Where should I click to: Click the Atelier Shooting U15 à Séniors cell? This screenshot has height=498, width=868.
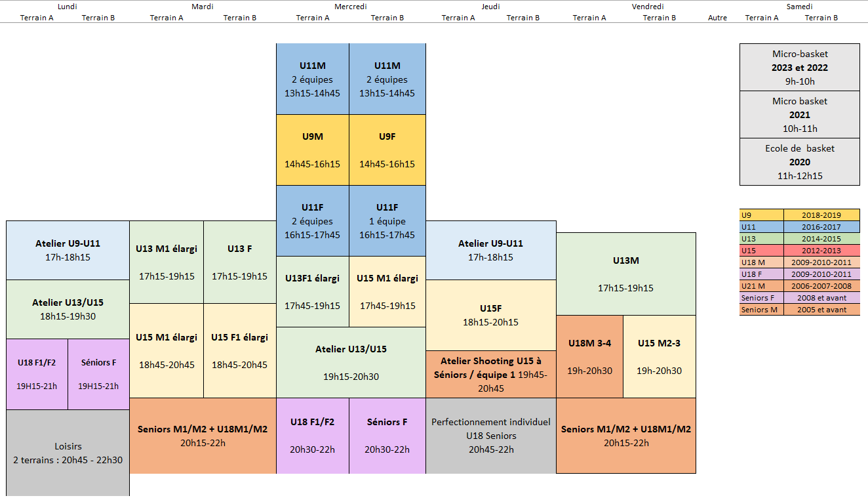tap(491, 375)
